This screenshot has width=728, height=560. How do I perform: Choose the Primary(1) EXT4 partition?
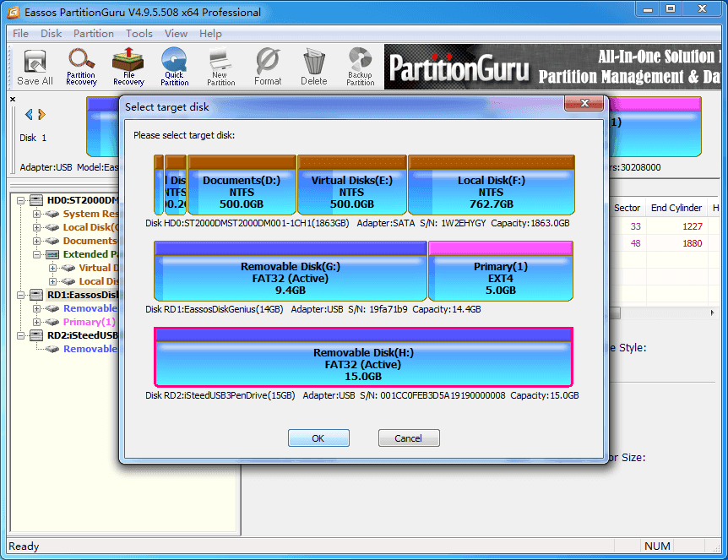point(501,271)
